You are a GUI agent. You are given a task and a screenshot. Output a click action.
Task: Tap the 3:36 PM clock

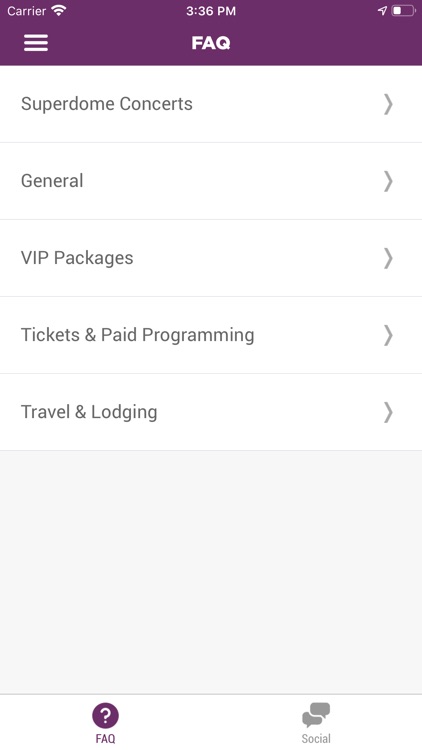coord(211,11)
